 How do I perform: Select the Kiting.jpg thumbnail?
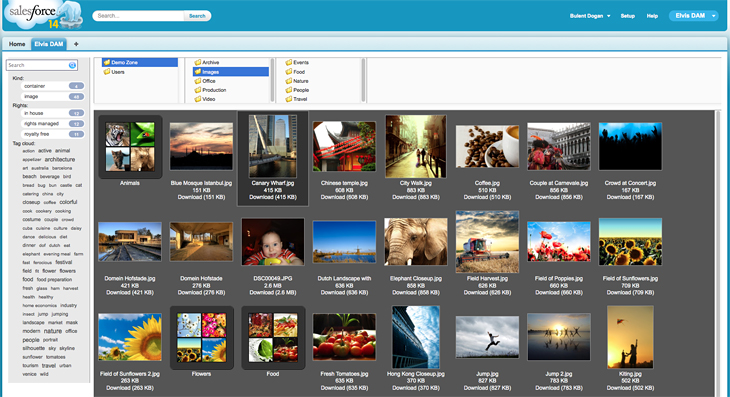[630, 337]
